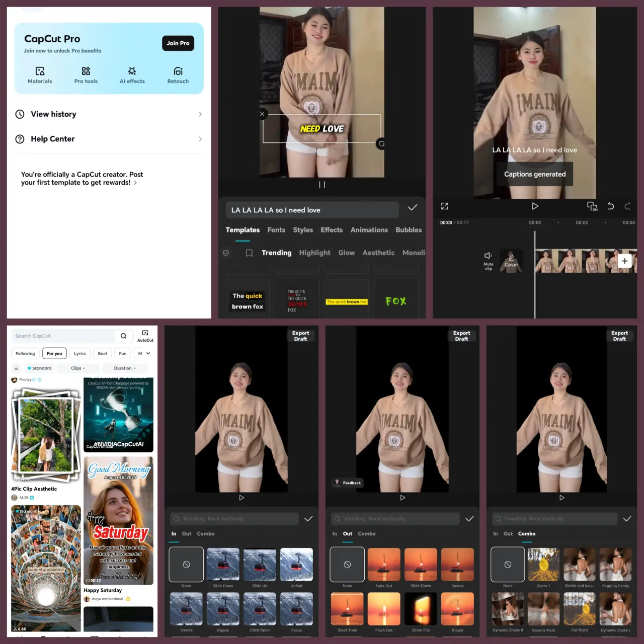Select the Lyrics category chip

[x=80, y=354]
